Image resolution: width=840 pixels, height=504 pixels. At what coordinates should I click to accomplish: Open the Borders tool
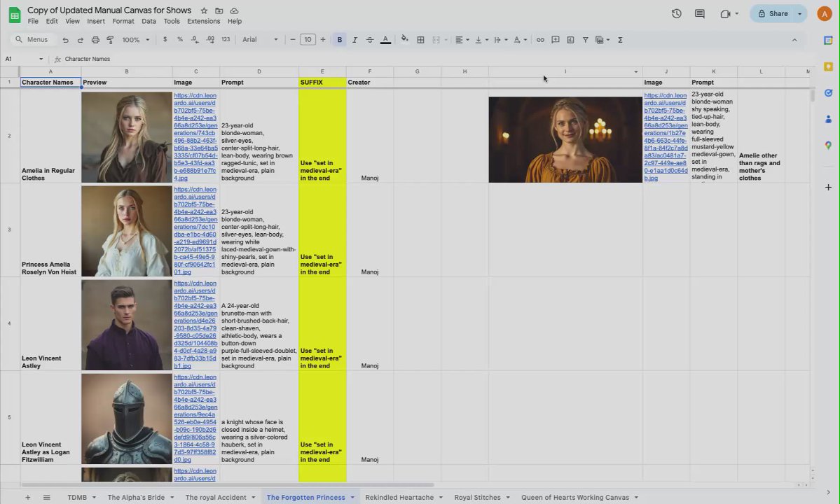[420, 40]
